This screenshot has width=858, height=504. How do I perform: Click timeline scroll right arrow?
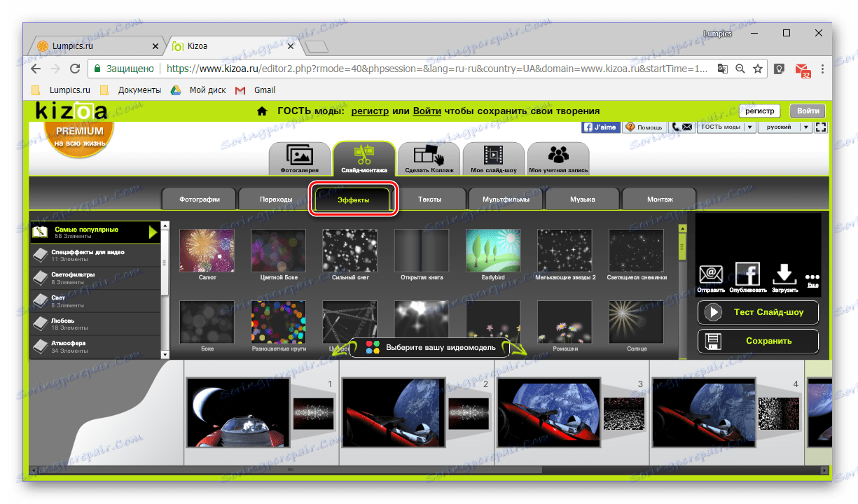[x=824, y=470]
